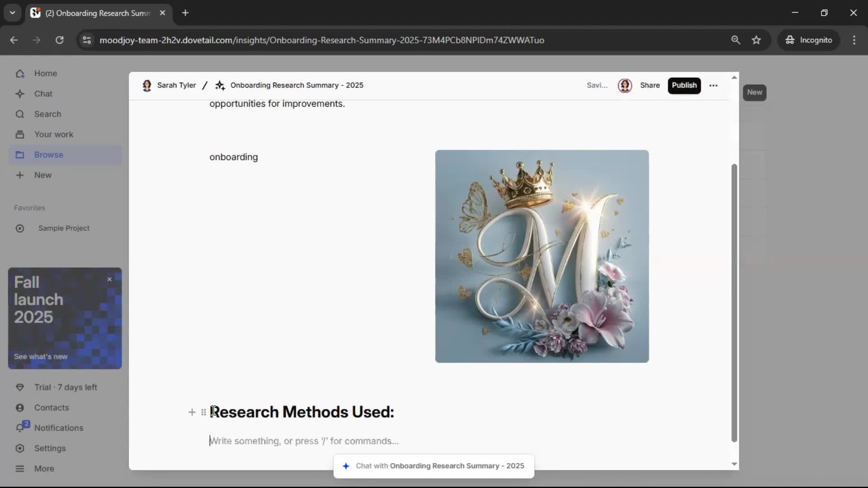Close the Fall launch 2025 banner

click(109, 279)
